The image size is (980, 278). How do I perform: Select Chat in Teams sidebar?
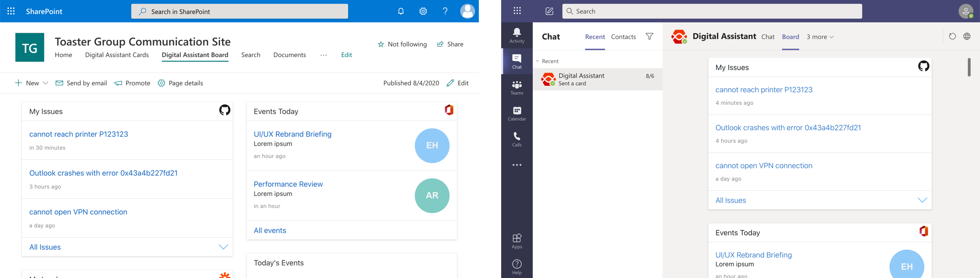pos(517,61)
